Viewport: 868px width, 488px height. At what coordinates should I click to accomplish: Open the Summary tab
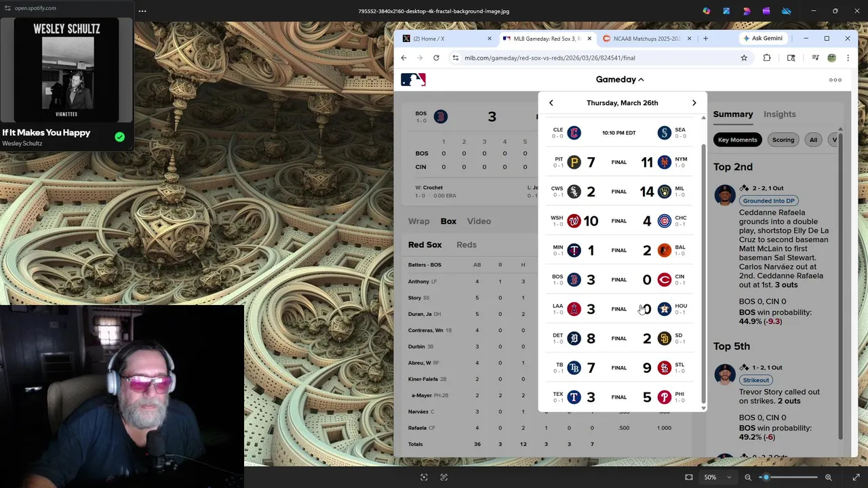[x=733, y=115]
